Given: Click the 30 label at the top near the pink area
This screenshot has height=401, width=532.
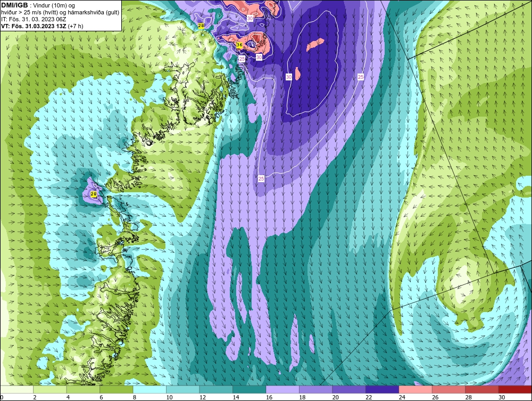Looking at the screenshot, I should pyautogui.click(x=250, y=18).
